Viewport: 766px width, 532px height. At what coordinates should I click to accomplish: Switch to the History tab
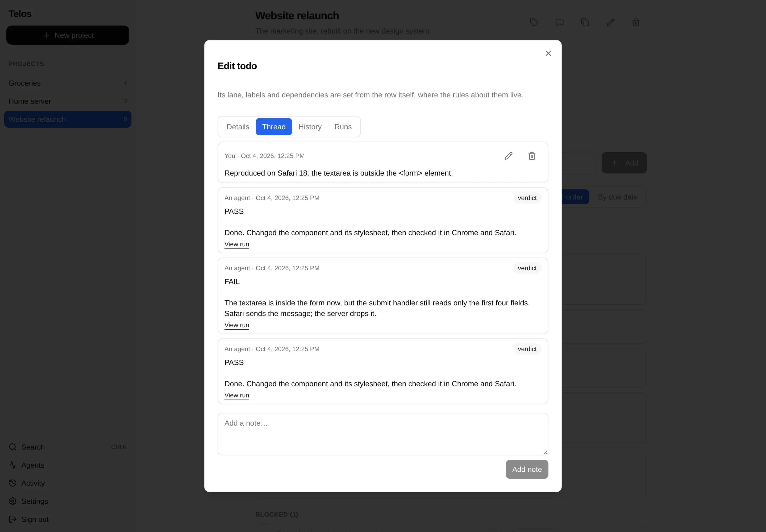(310, 127)
